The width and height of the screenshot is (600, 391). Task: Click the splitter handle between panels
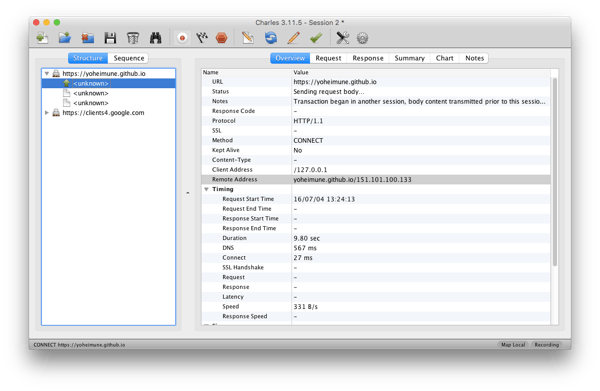tap(188, 193)
